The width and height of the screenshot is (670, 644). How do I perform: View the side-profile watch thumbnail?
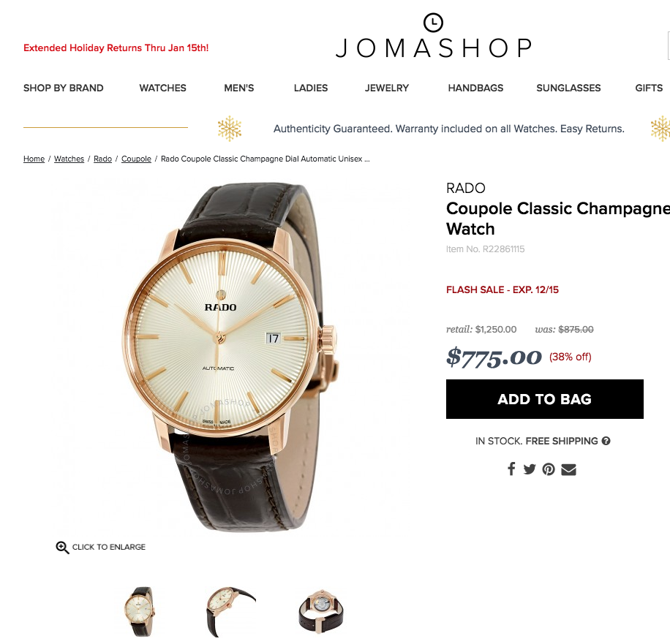coord(230,612)
